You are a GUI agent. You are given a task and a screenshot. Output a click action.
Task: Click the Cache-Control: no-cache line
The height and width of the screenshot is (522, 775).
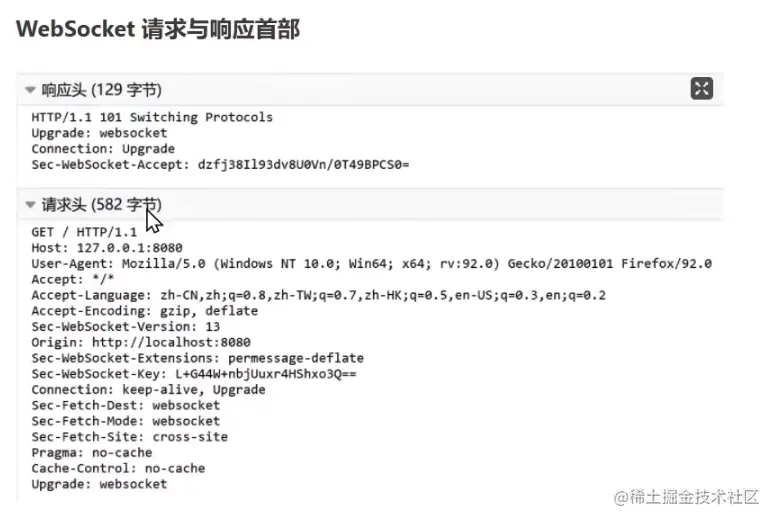point(117,468)
